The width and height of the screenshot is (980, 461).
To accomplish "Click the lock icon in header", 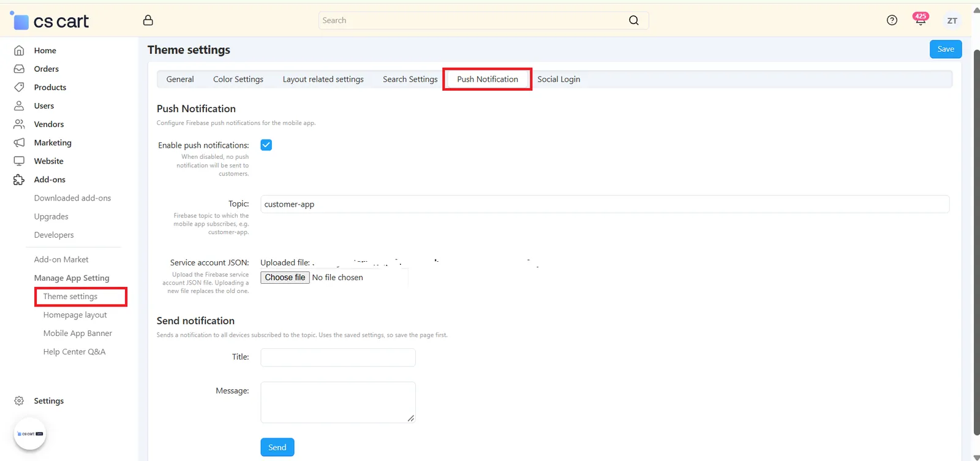I will [148, 20].
